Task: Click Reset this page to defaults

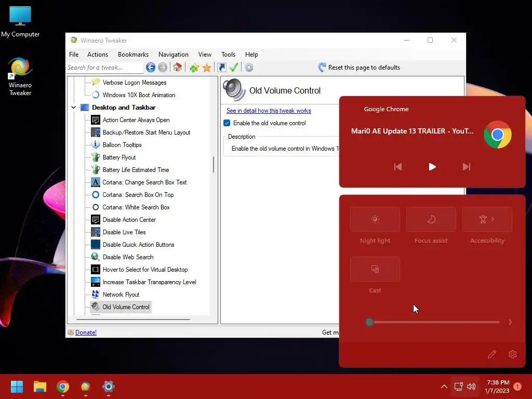Action: click(364, 68)
